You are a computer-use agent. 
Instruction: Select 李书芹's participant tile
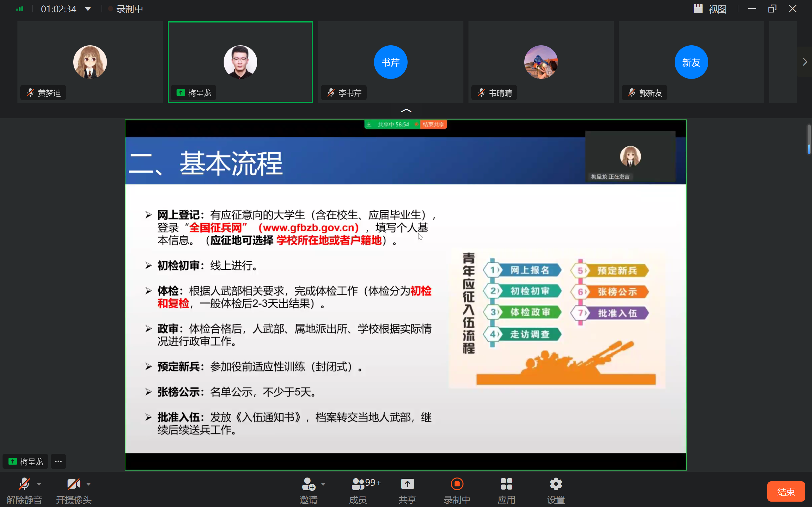click(x=390, y=62)
